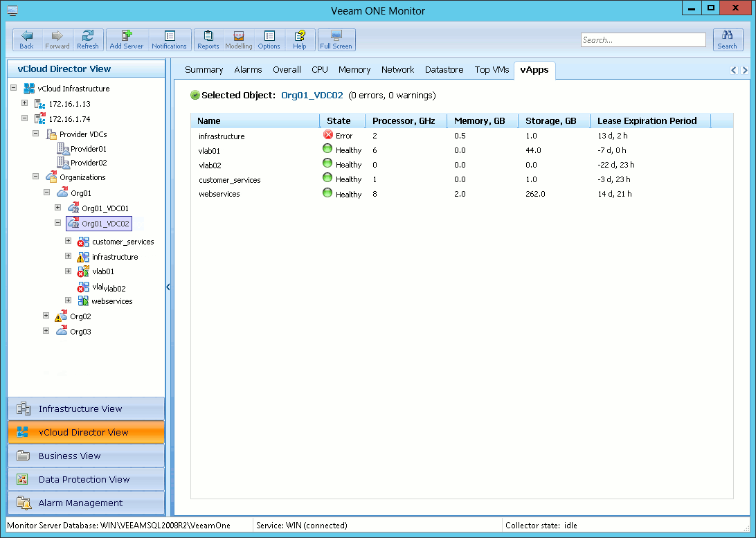Open the Memory tab
The width and height of the screenshot is (756, 538).
354,69
